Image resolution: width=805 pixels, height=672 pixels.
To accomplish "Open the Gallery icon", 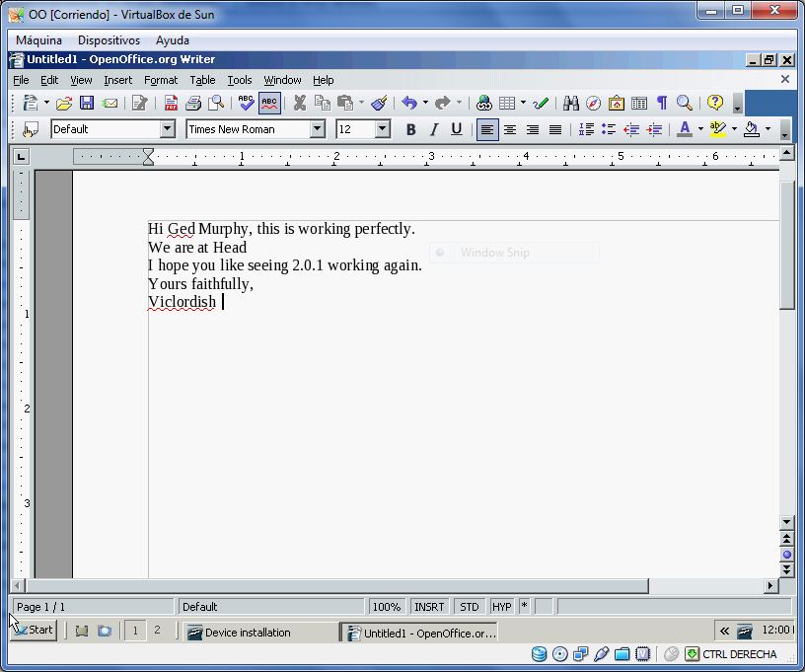I will [x=616, y=104].
